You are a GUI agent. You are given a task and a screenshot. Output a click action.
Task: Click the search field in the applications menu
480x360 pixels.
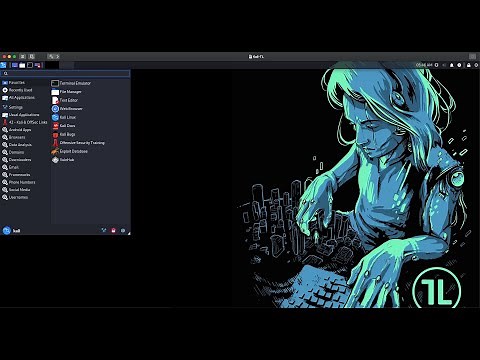pos(65,73)
